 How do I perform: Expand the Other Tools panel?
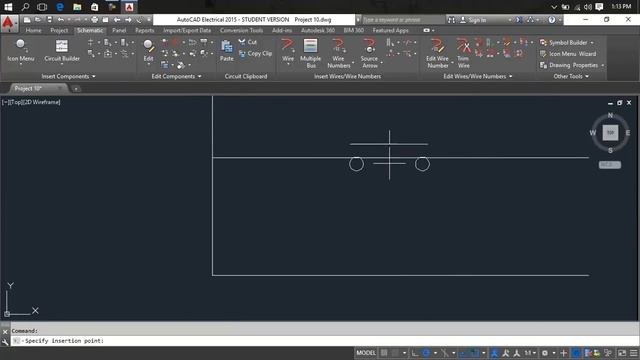tap(571, 76)
